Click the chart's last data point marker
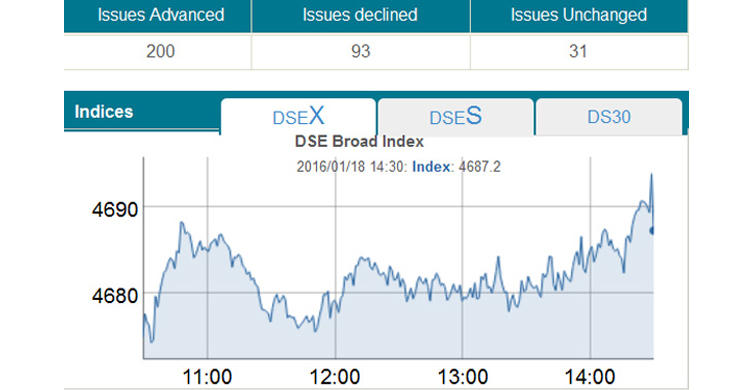The image size is (750, 390). 651,231
